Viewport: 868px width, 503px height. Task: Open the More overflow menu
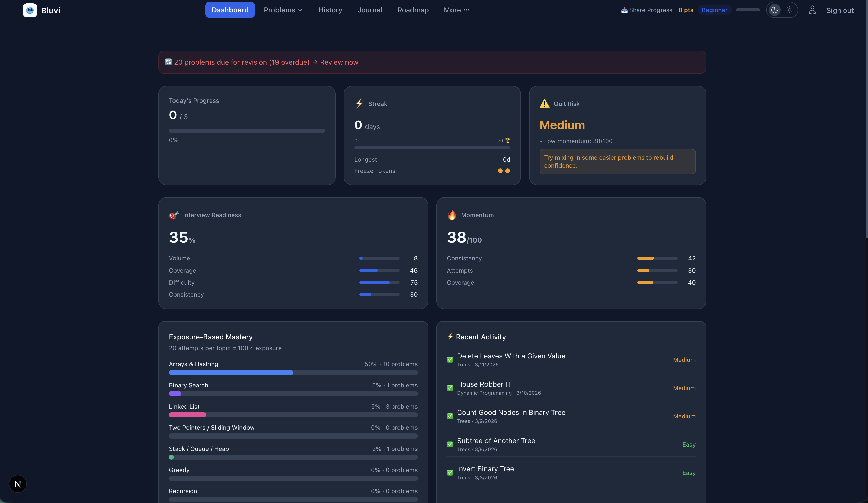pos(456,10)
